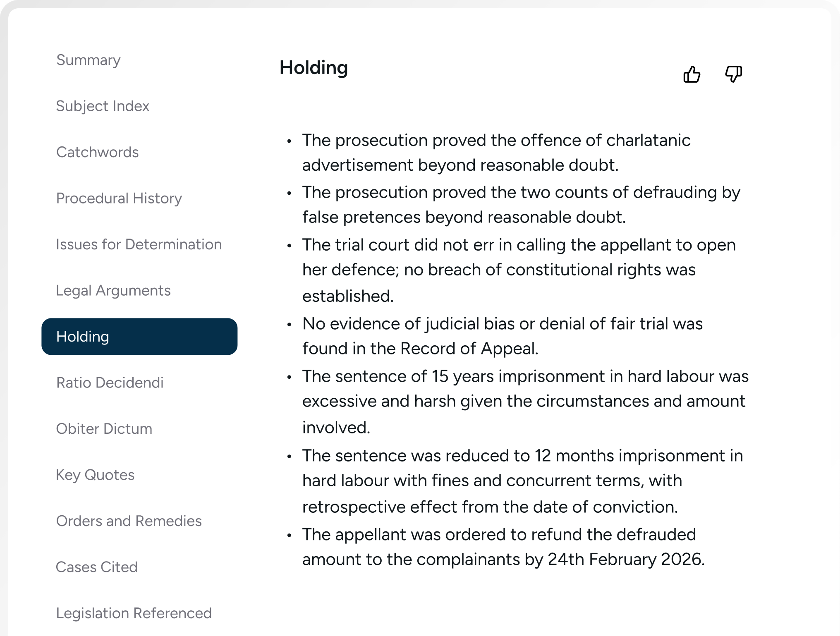Click the Holding page heading
This screenshot has height=636, width=840.
click(314, 68)
